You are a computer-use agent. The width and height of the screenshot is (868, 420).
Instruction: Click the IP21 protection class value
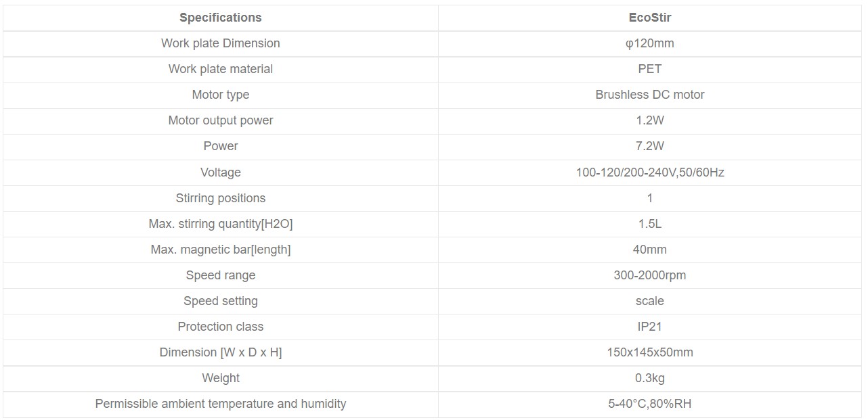pyautogui.click(x=650, y=327)
